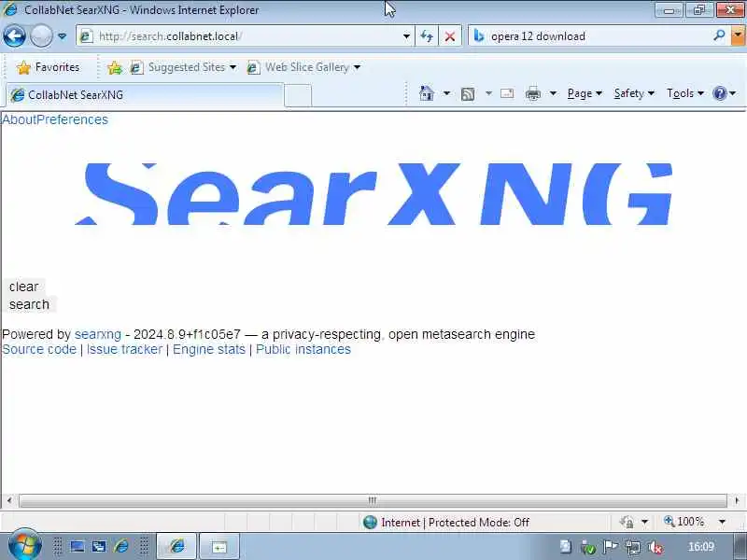The height and width of the screenshot is (560, 747).
Task: Follow the searxng link in footer
Action: [x=98, y=334]
